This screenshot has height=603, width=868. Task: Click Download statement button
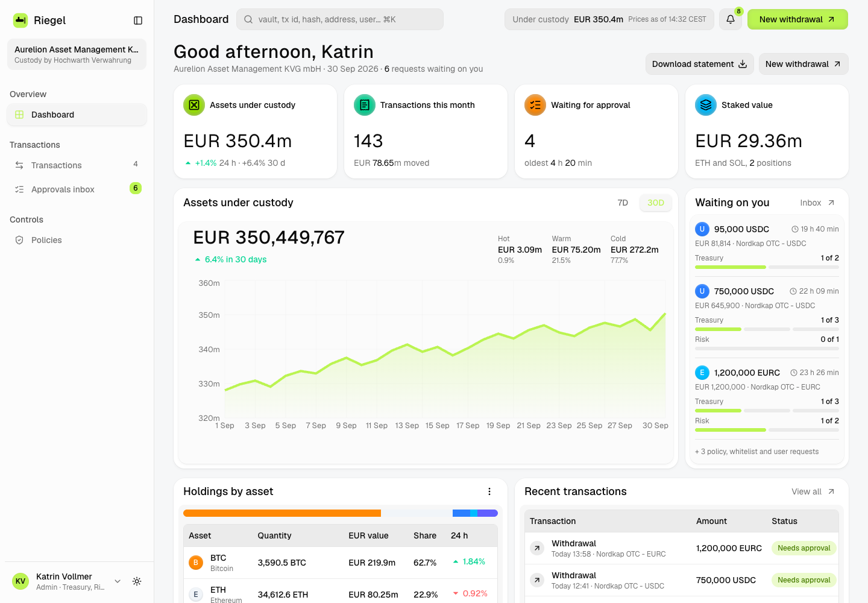click(699, 64)
